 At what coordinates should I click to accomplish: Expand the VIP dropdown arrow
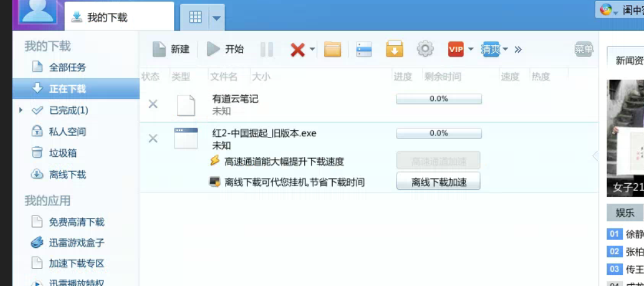tap(471, 50)
